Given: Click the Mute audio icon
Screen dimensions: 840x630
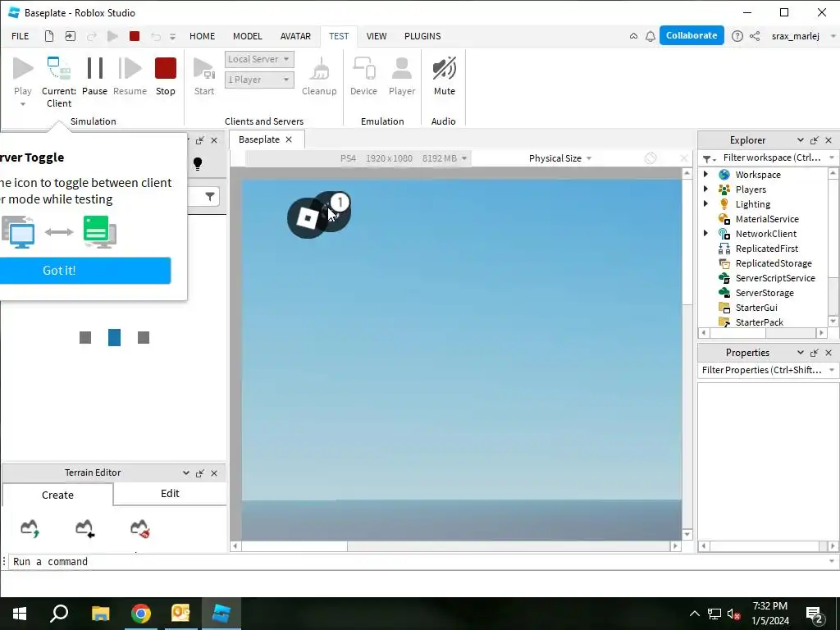Looking at the screenshot, I should (444, 69).
